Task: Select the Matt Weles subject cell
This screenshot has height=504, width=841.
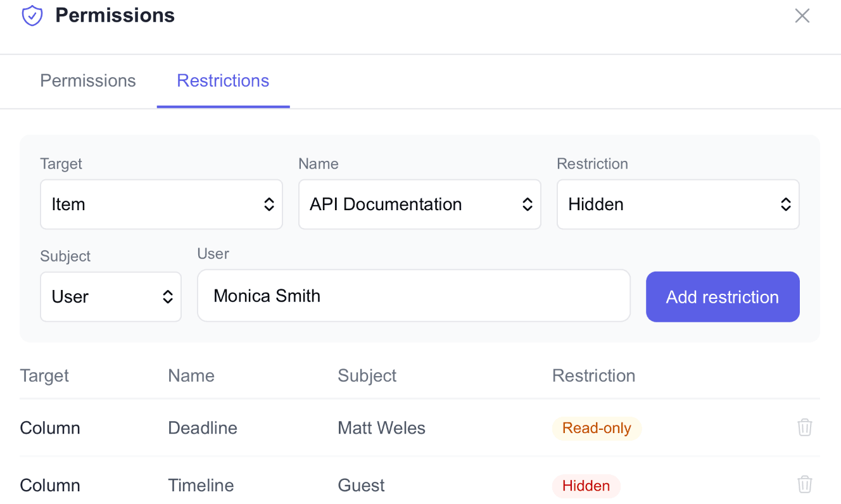Action: pyautogui.click(x=381, y=428)
